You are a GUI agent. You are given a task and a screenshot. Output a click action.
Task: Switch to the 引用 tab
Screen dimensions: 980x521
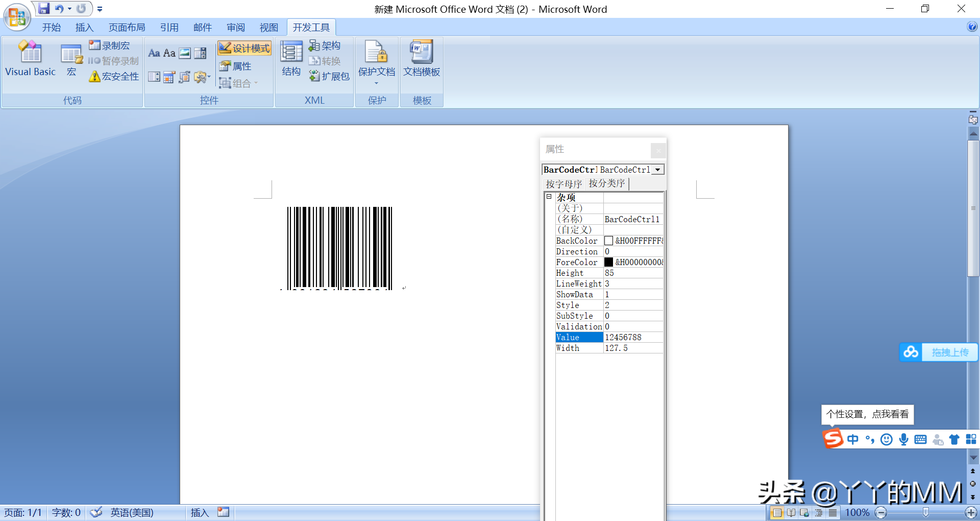pyautogui.click(x=169, y=28)
